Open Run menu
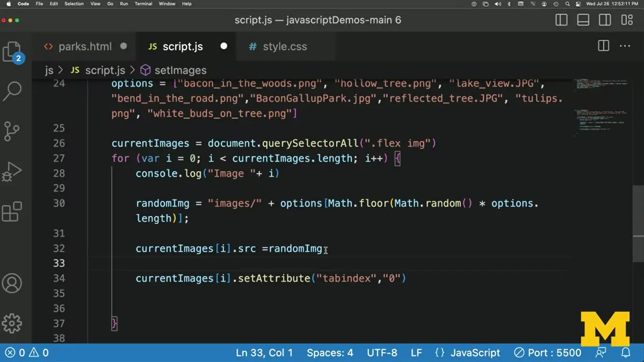 (x=124, y=4)
